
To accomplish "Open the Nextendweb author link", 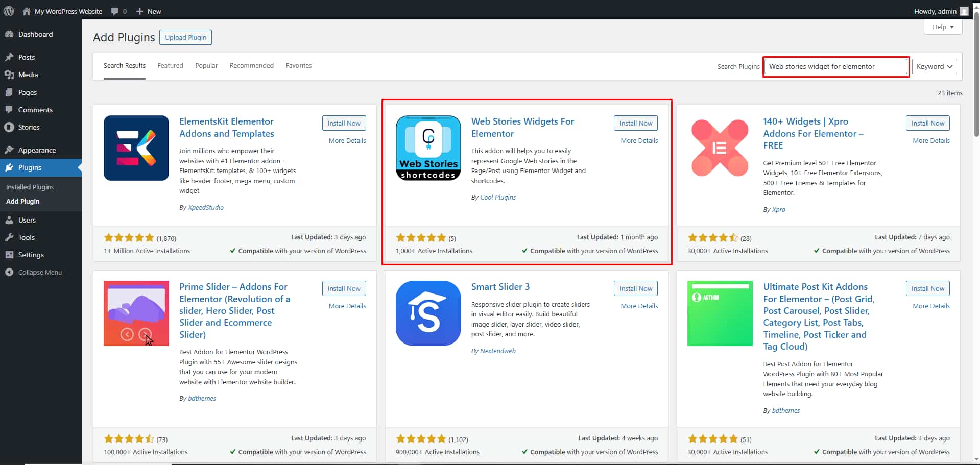I will point(498,351).
